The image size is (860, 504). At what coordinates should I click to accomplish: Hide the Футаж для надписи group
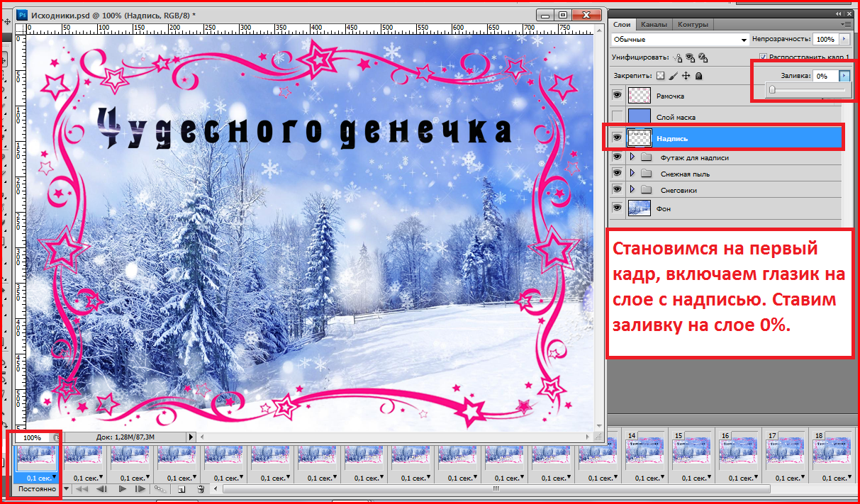pyautogui.click(x=617, y=157)
